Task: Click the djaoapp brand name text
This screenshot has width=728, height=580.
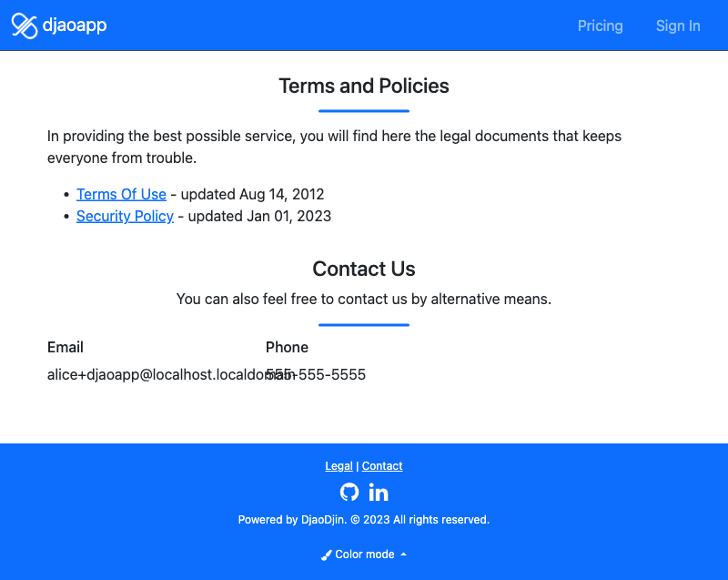Action: 75,25
